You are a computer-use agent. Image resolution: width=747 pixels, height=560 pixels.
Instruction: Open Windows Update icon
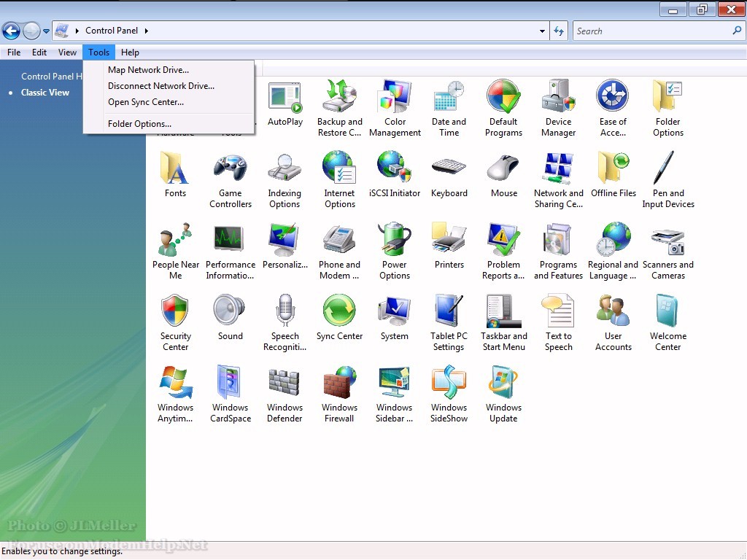point(503,384)
